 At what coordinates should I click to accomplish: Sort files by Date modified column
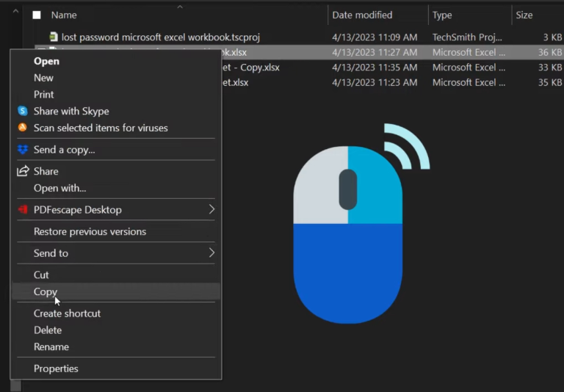362,15
